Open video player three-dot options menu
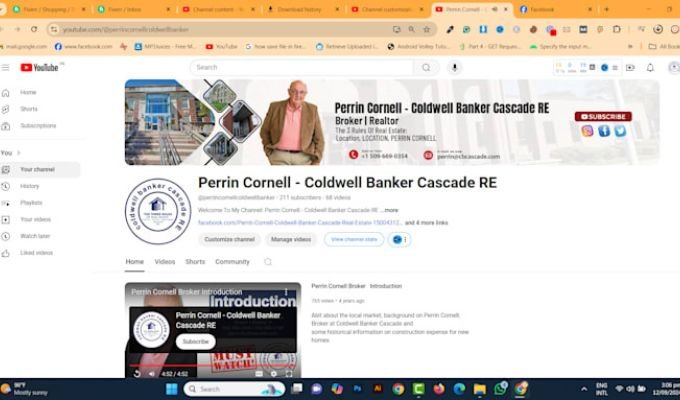The image size is (680, 400). 286,292
